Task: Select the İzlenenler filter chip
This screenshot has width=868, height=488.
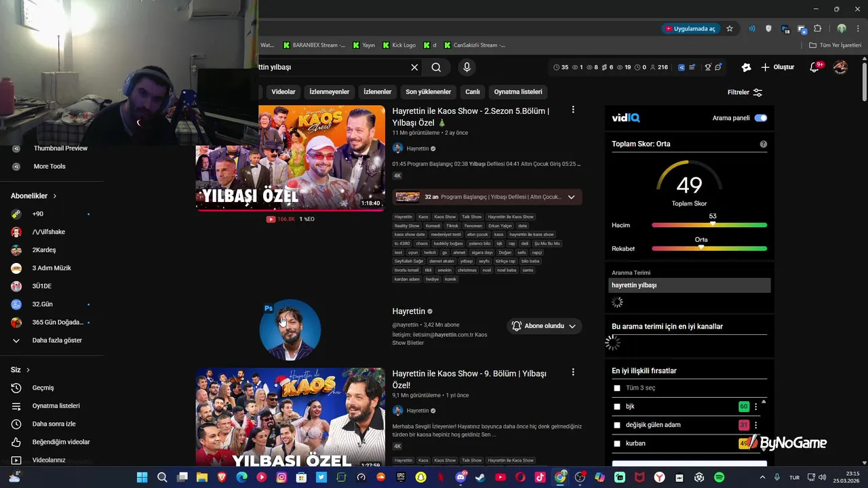Action: coord(378,91)
